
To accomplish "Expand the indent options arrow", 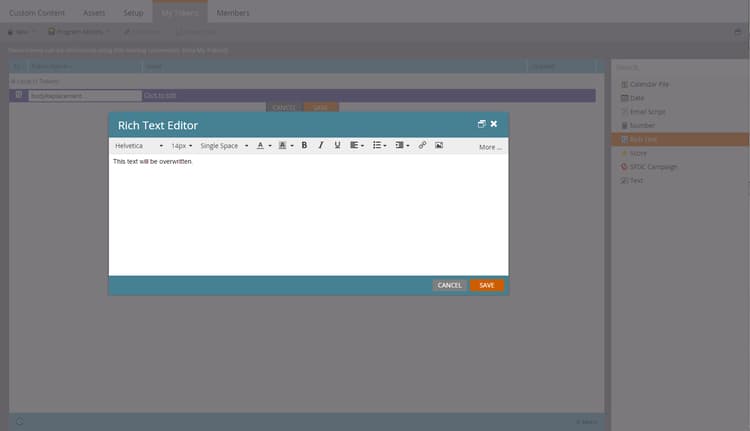I will (x=408, y=146).
